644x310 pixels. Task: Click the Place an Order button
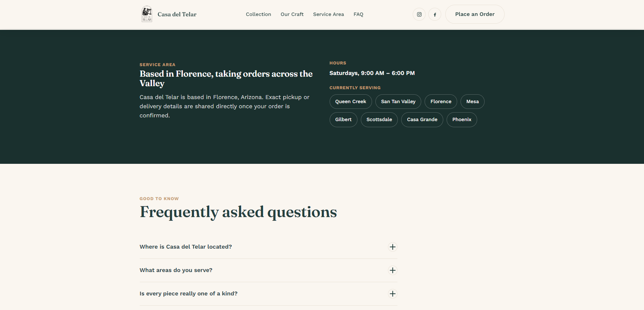pos(475,14)
